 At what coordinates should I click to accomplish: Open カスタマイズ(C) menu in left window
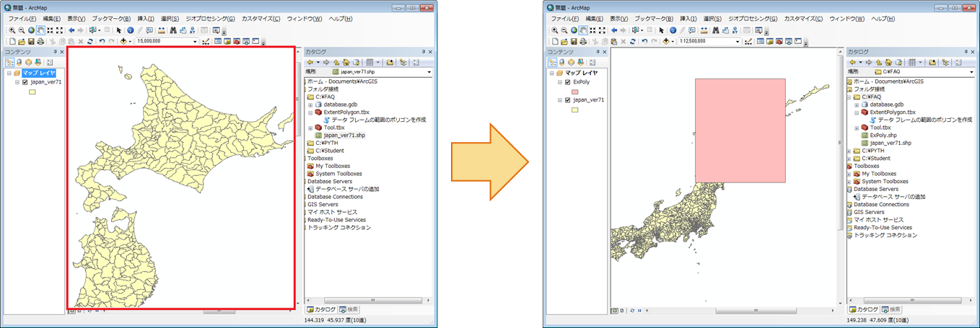click(x=261, y=18)
